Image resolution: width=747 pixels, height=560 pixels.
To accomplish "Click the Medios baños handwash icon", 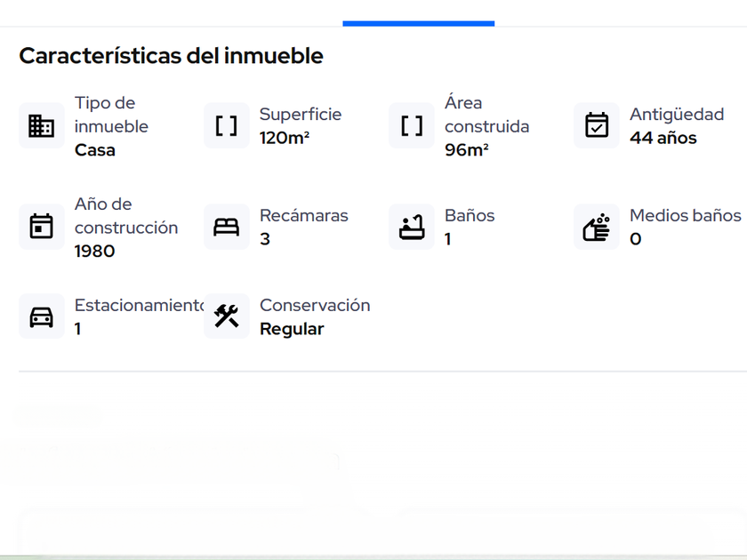I will pos(597,227).
